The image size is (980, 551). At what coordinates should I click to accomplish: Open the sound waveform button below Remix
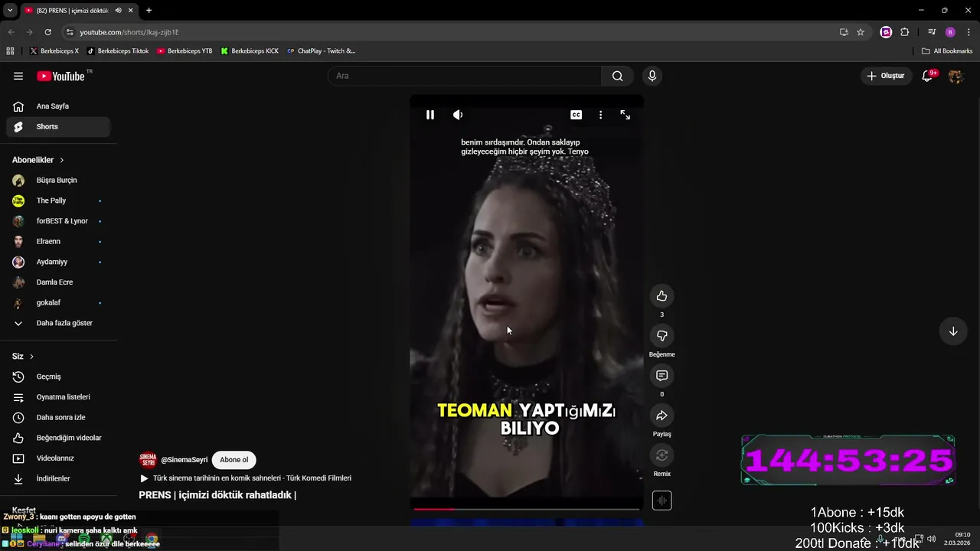click(x=661, y=500)
